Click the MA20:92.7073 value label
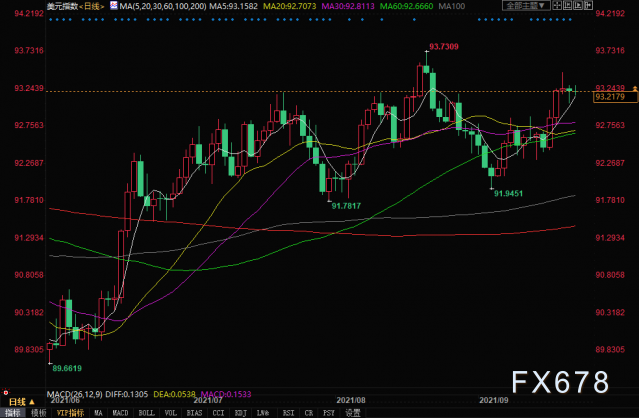Viewport: 640px width, 418px height. pyautogui.click(x=290, y=6)
